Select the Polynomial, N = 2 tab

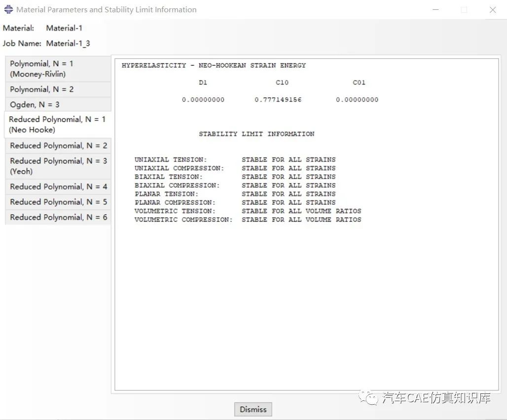[58, 89]
